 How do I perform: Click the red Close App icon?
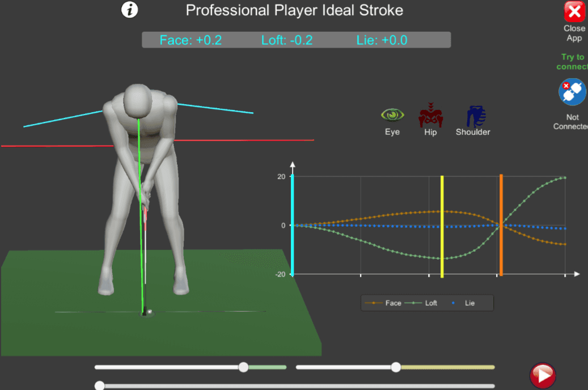pyautogui.click(x=574, y=12)
